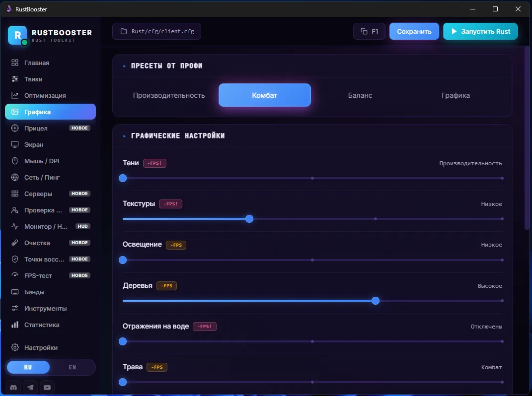The height and width of the screenshot is (396, 532).
Task: Click the -FPS! badge next to Тени
Action: pyautogui.click(x=154, y=163)
